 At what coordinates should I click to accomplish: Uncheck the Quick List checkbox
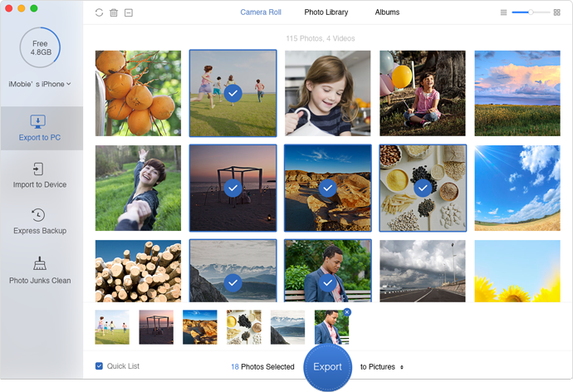[x=99, y=365]
